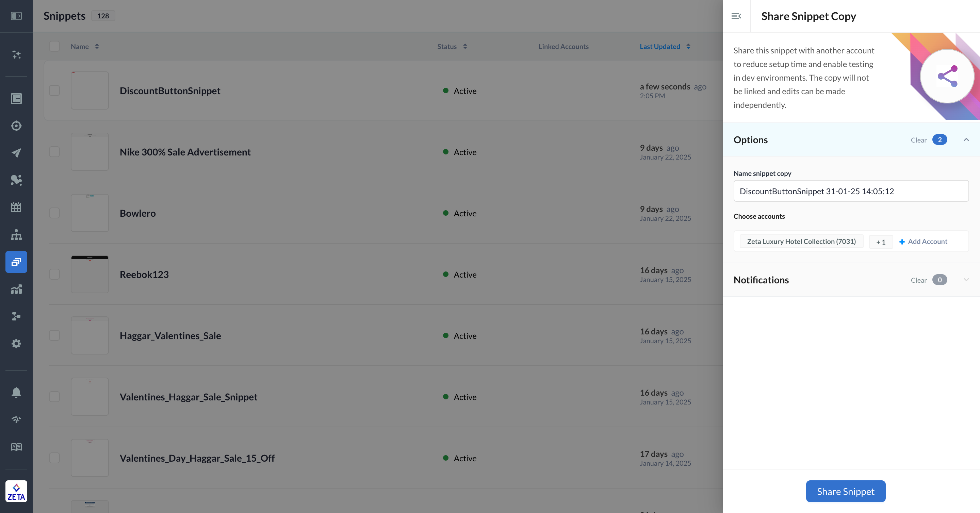Open the Valentines_Day_Haggar_Sale_15_Off name
This screenshot has height=513, width=980.
[197, 458]
